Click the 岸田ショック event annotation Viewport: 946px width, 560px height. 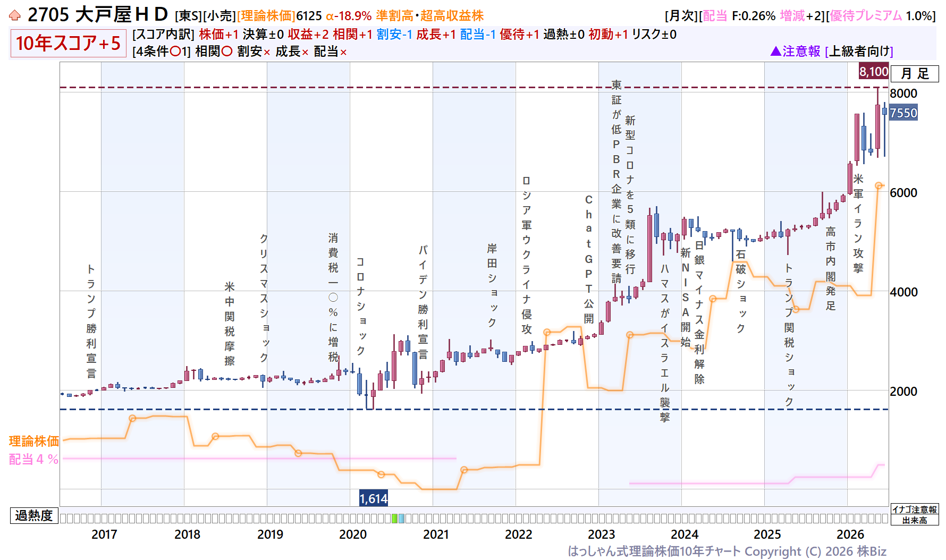coord(492,285)
